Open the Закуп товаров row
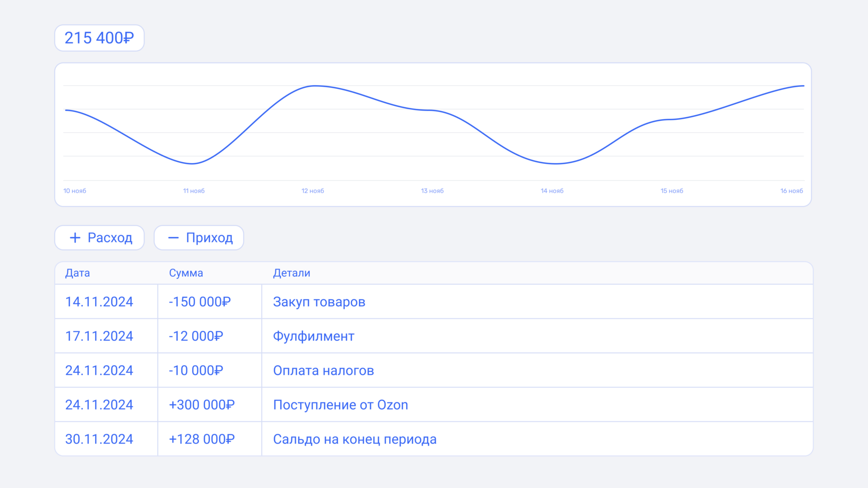The image size is (868, 488). click(x=319, y=302)
